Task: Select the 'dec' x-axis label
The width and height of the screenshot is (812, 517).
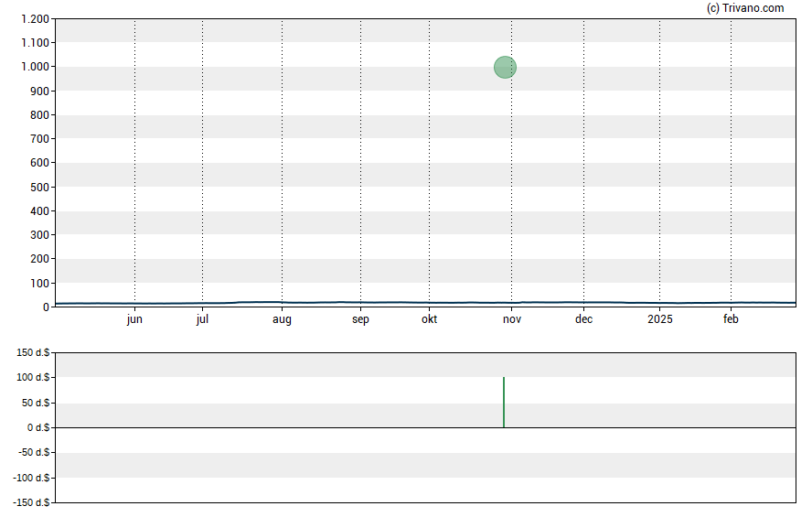Action: (x=583, y=319)
